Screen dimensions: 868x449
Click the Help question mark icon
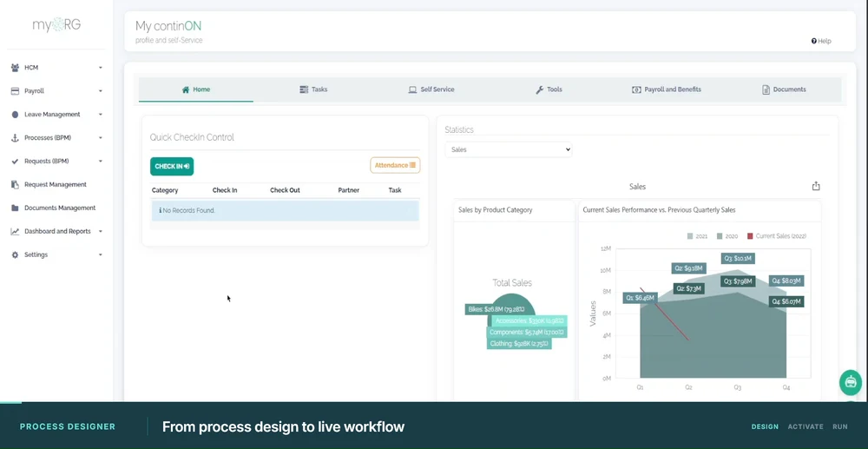click(x=814, y=41)
